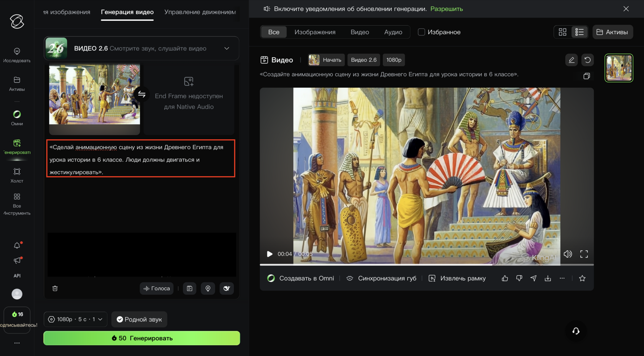Like the generated video

pyautogui.click(x=505, y=279)
